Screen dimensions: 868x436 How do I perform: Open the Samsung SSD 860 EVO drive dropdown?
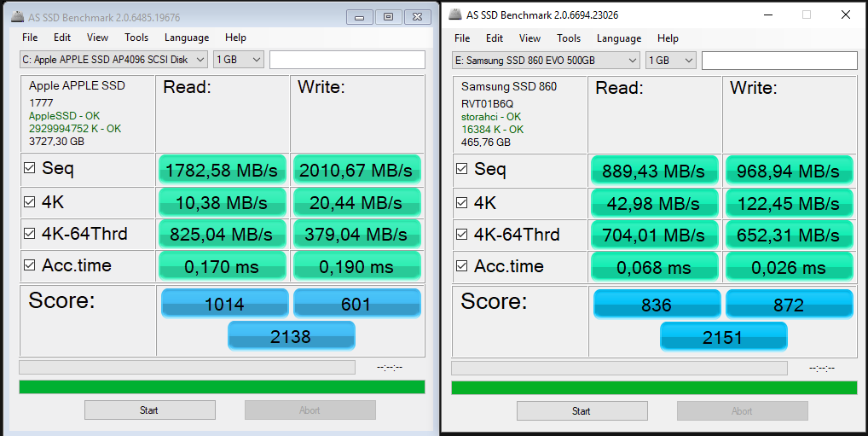pos(546,61)
